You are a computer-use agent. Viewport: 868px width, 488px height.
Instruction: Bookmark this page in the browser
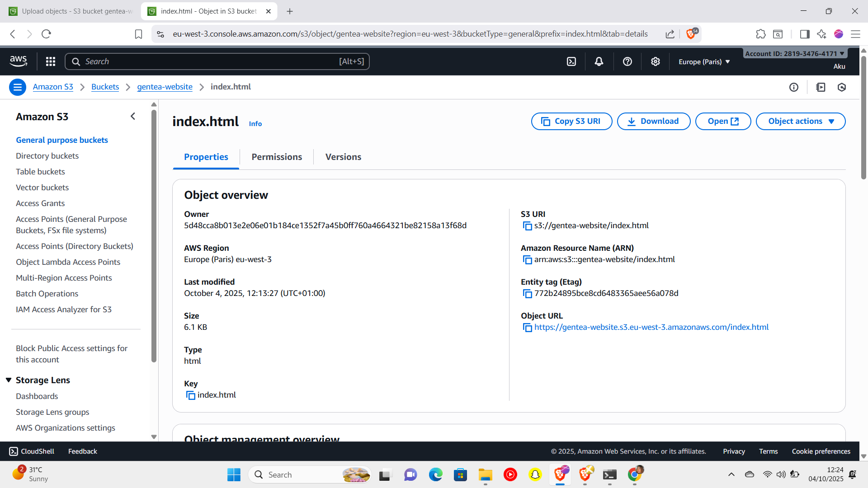[139, 34]
